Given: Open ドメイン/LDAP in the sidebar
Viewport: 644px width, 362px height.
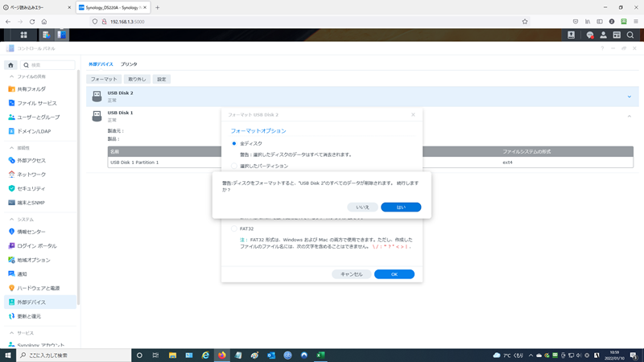Looking at the screenshot, I should 40,131.
